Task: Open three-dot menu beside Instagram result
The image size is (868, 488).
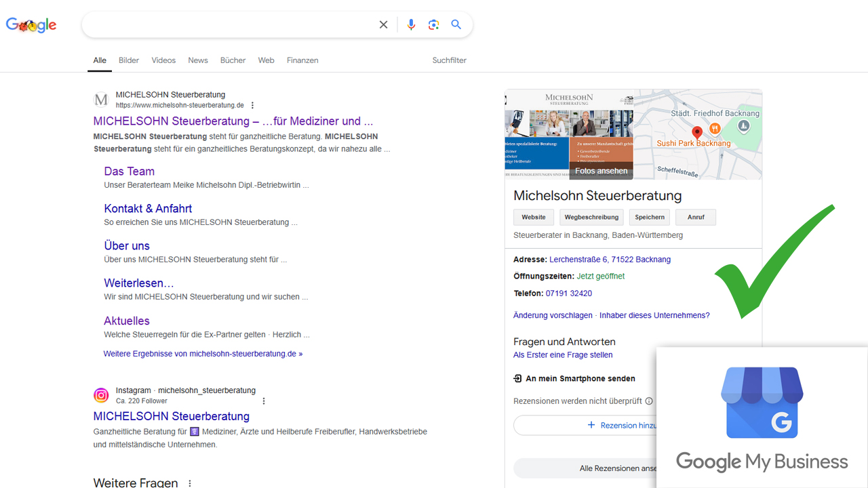Action: [x=264, y=401]
